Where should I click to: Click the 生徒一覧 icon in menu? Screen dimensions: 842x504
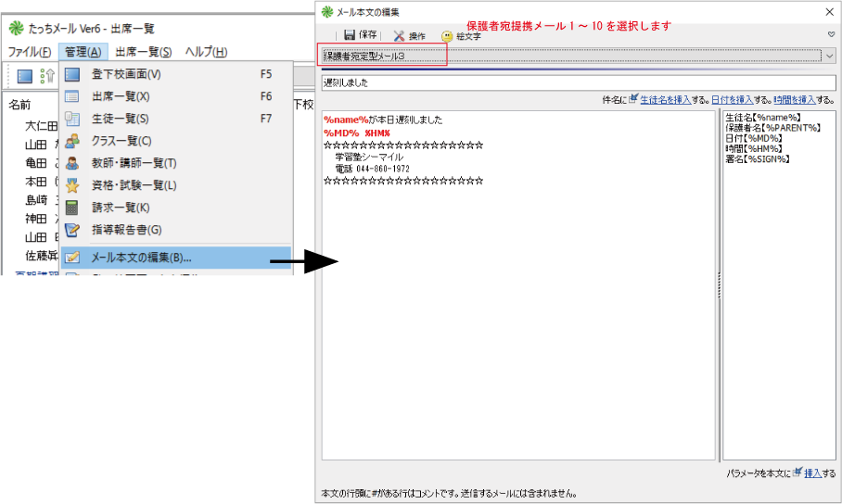(72, 119)
